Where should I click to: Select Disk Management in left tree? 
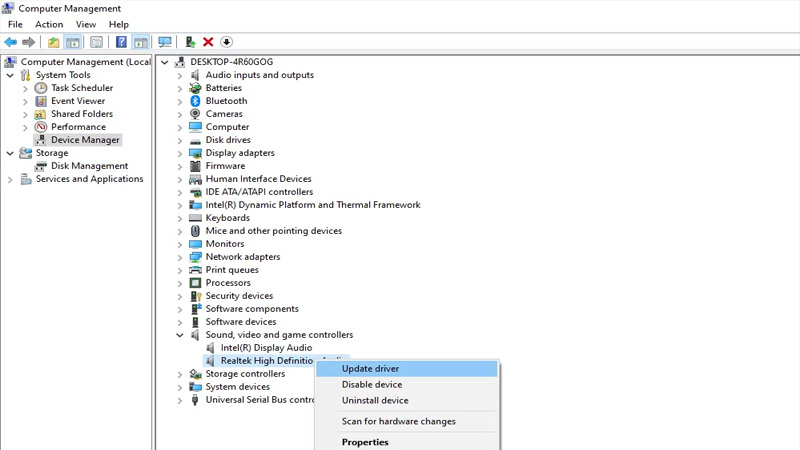pyautogui.click(x=89, y=166)
